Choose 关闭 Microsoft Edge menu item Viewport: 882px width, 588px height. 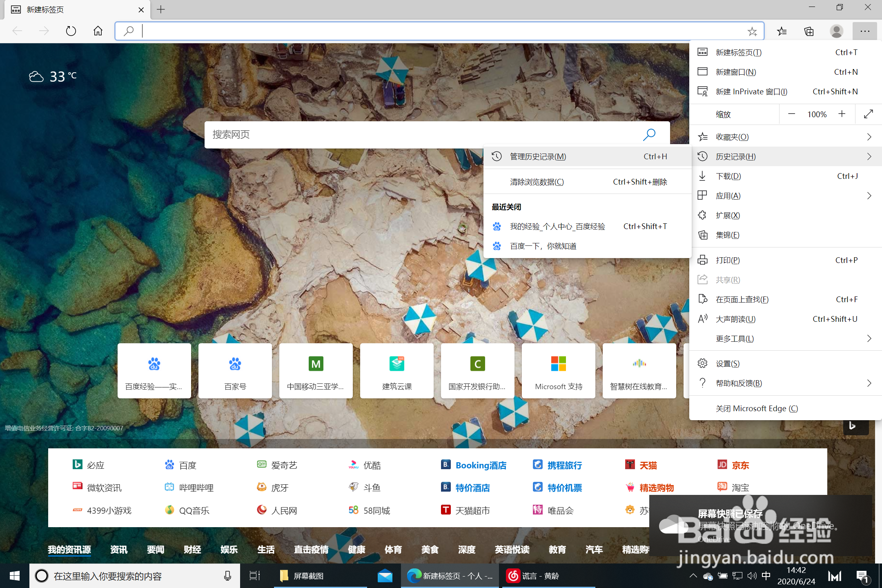tap(786, 408)
